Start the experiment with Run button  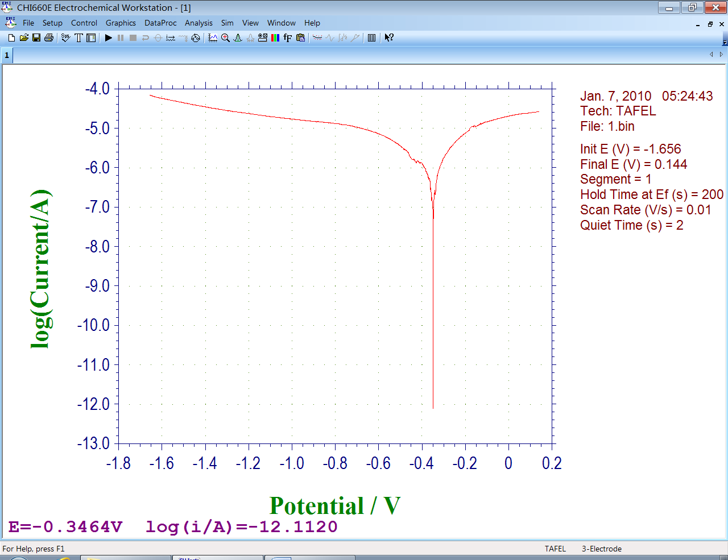[x=108, y=38]
